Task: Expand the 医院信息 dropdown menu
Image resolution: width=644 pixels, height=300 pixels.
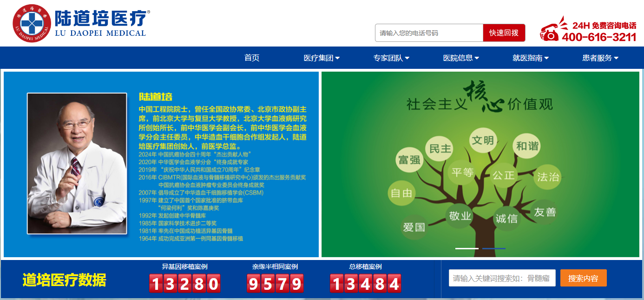Action: (x=461, y=58)
